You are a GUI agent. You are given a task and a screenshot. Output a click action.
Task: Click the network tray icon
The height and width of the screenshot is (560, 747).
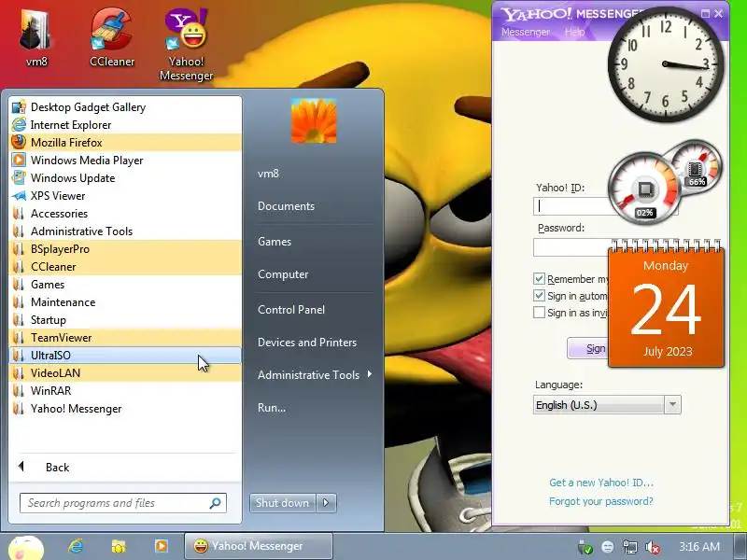629,547
